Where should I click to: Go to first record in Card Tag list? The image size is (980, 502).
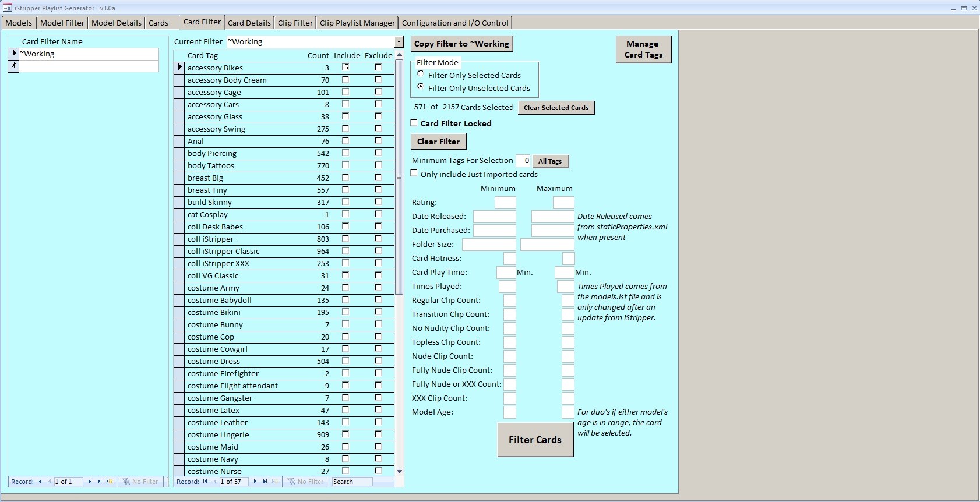coord(205,482)
